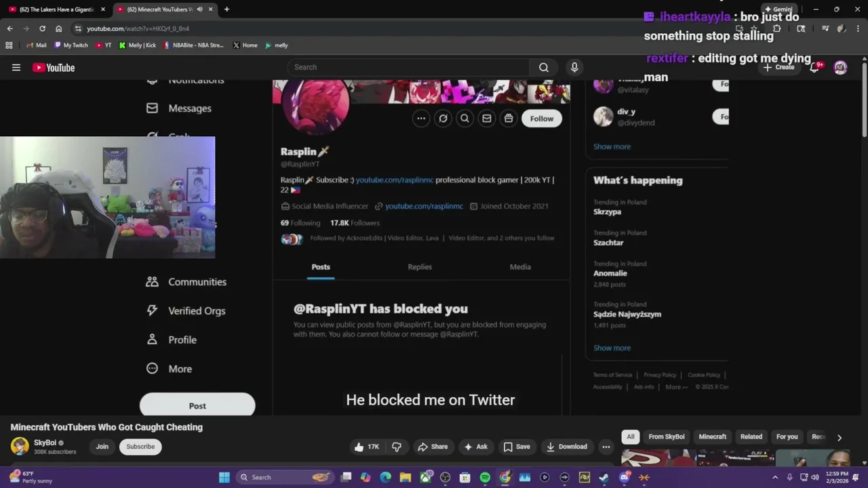Viewport: 868px width, 488px height.
Task: Click the address bar URL
Action: click(x=138, y=28)
